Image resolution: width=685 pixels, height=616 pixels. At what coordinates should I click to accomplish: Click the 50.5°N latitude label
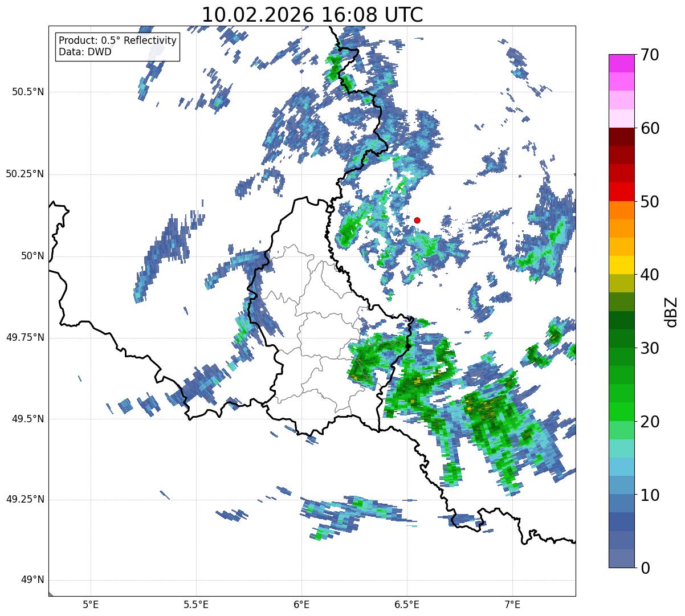[27, 92]
